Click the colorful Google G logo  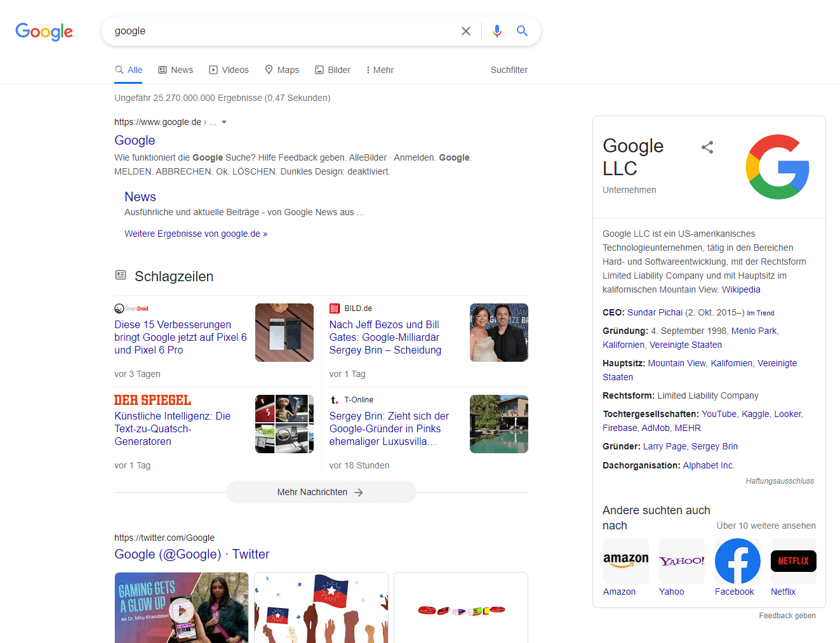pos(778,167)
